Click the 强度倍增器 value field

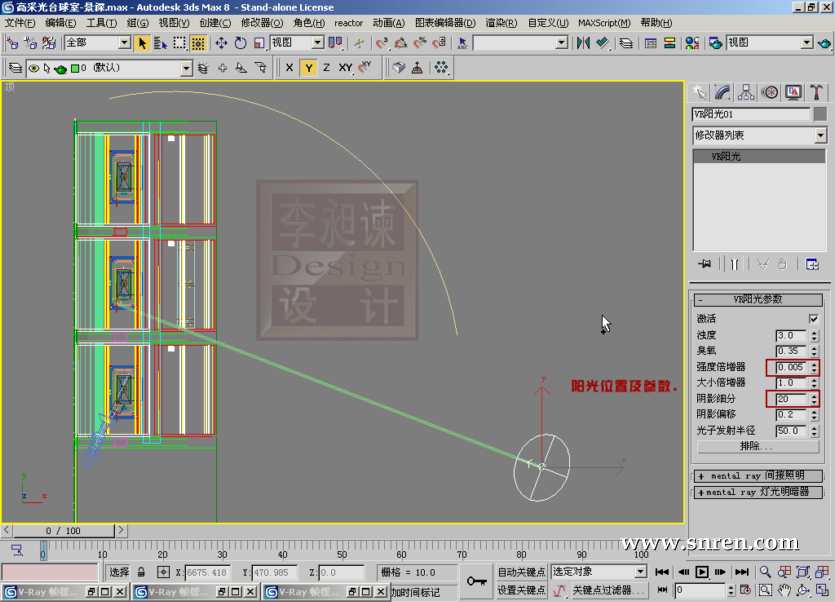point(789,367)
